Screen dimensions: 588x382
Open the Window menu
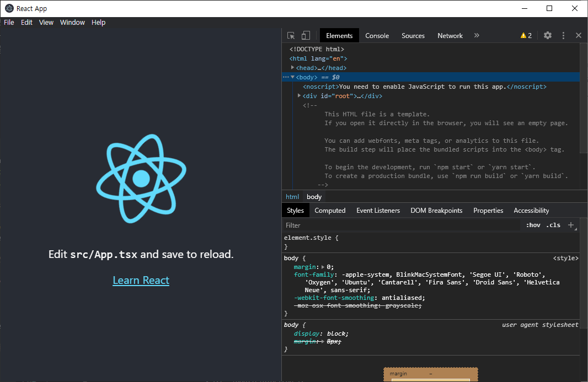(x=72, y=23)
